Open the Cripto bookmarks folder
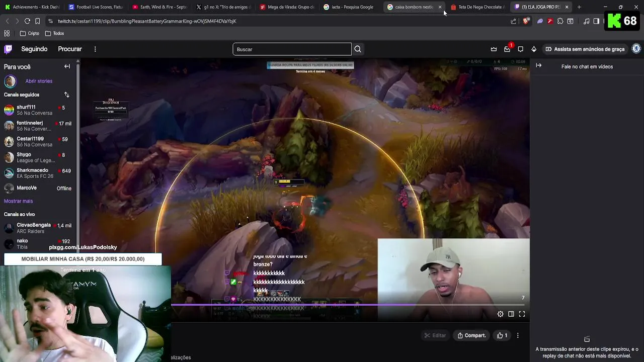644x362 pixels. tap(29, 33)
